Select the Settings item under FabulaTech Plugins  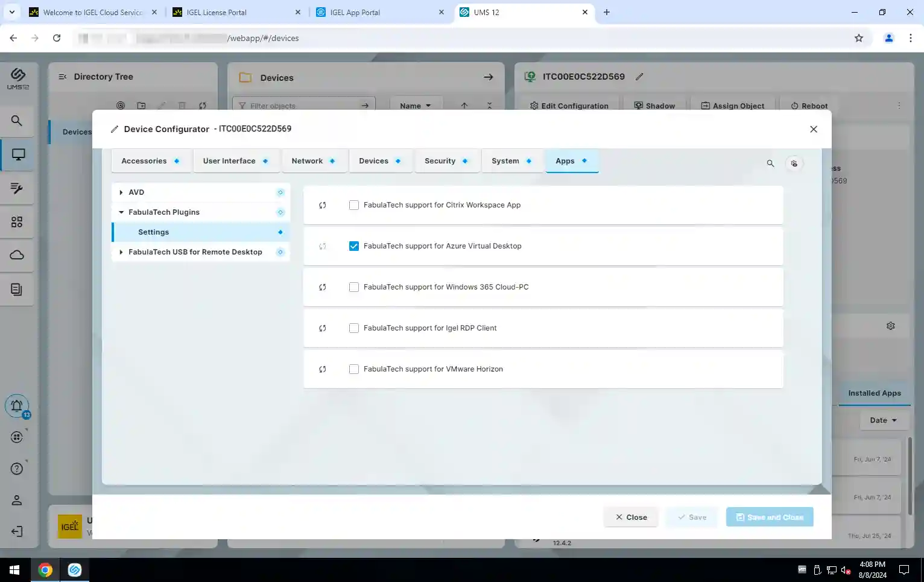153,232
